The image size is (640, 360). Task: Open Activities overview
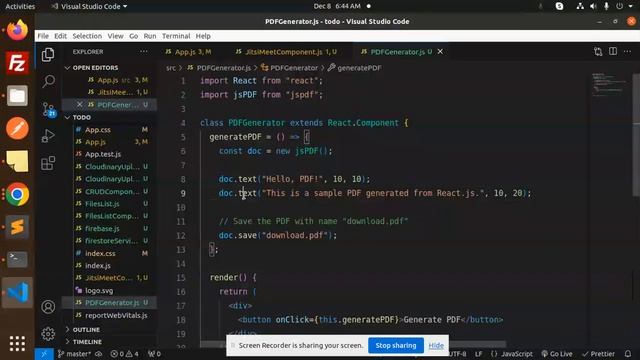pyautogui.click(x=20, y=6)
